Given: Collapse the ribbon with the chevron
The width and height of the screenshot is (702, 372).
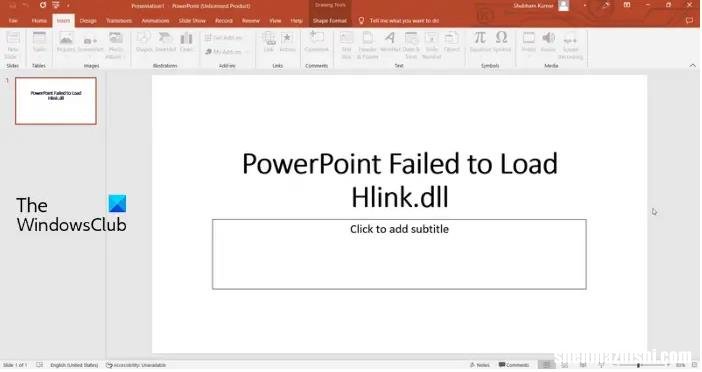Looking at the screenshot, I should 693,66.
